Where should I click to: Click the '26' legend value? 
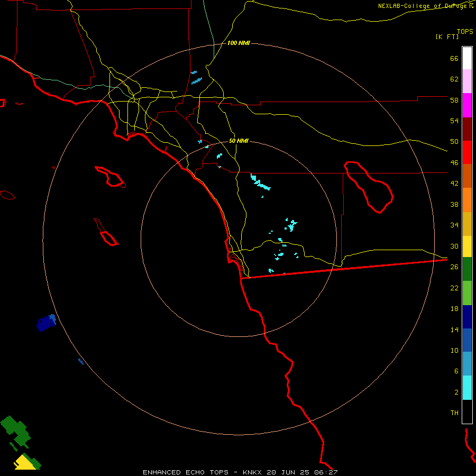454,267
